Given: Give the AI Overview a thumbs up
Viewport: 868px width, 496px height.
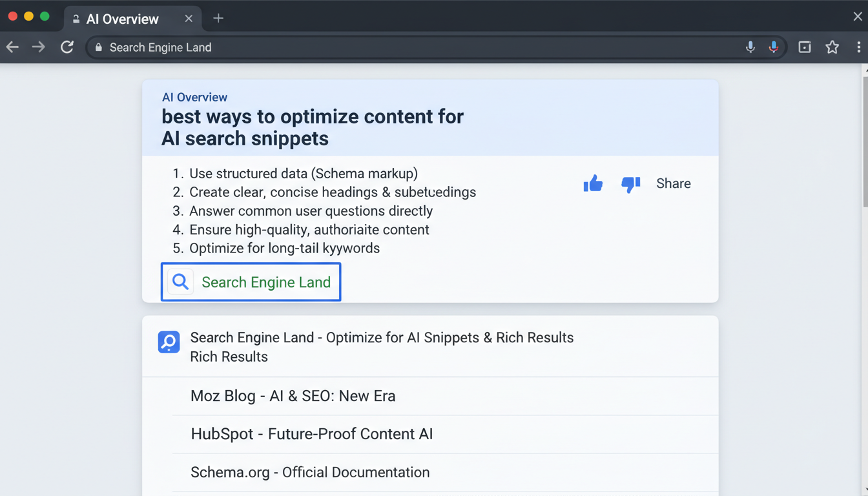Looking at the screenshot, I should 593,183.
